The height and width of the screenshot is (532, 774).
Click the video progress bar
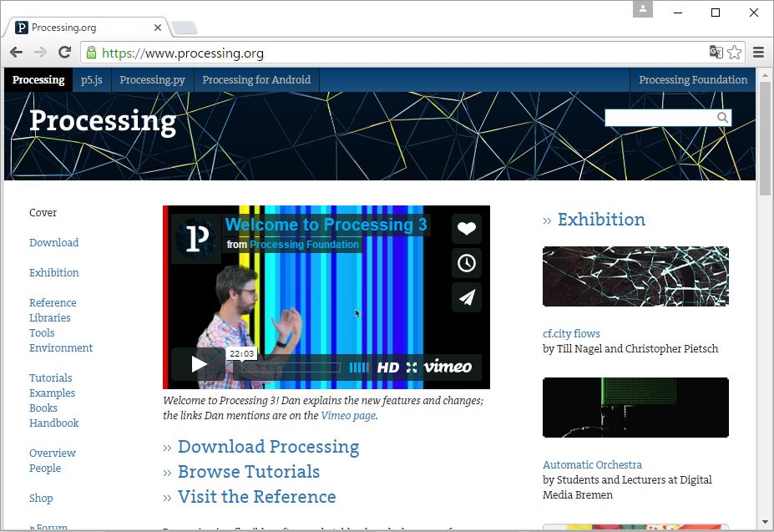click(x=291, y=367)
